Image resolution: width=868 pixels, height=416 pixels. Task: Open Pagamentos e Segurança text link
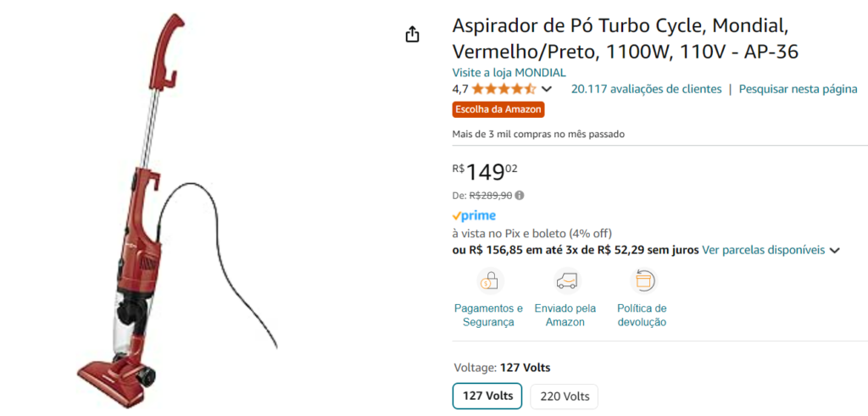488,315
